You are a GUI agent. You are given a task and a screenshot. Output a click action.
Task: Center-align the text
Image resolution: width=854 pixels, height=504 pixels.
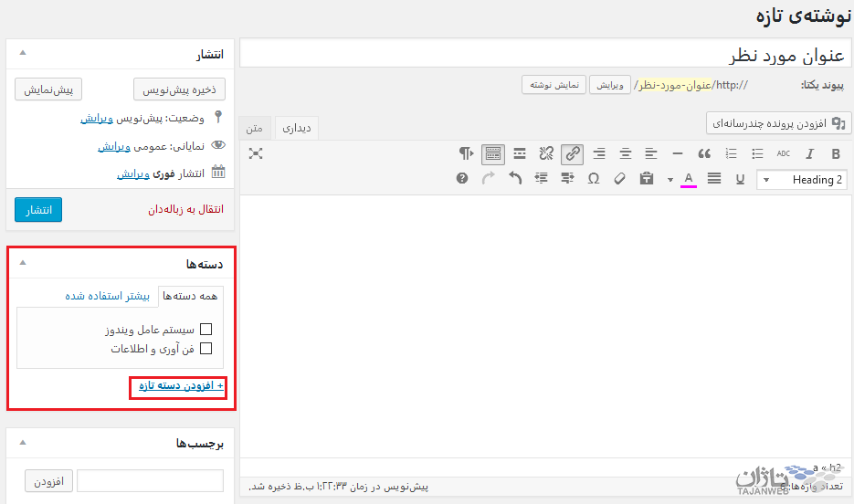626,154
